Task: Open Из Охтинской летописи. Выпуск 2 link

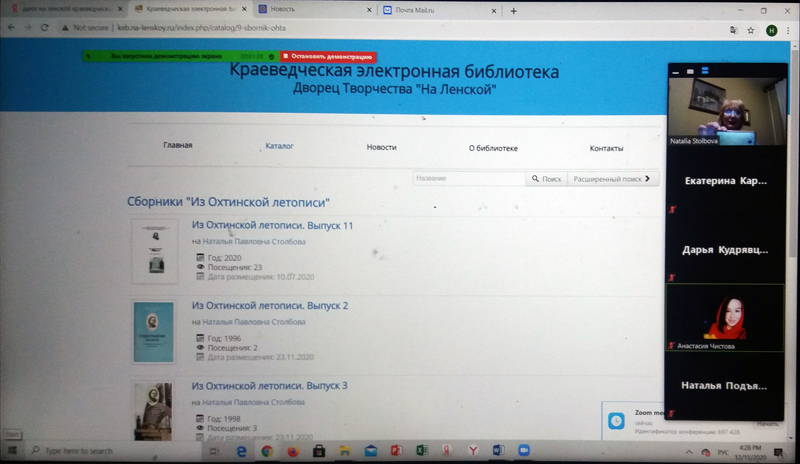Action: point(270,305)
